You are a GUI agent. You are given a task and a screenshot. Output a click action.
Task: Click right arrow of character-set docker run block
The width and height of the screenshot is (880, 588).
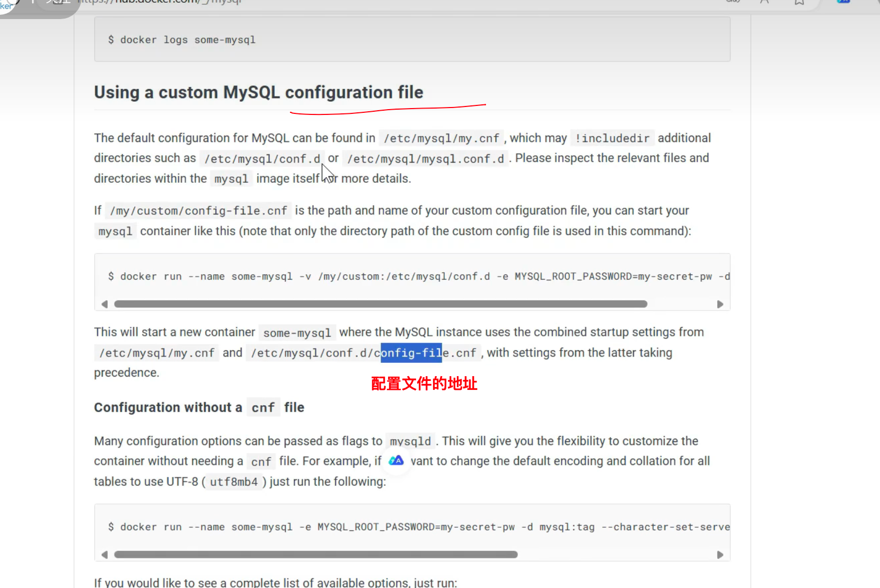(x=720, y=555)
